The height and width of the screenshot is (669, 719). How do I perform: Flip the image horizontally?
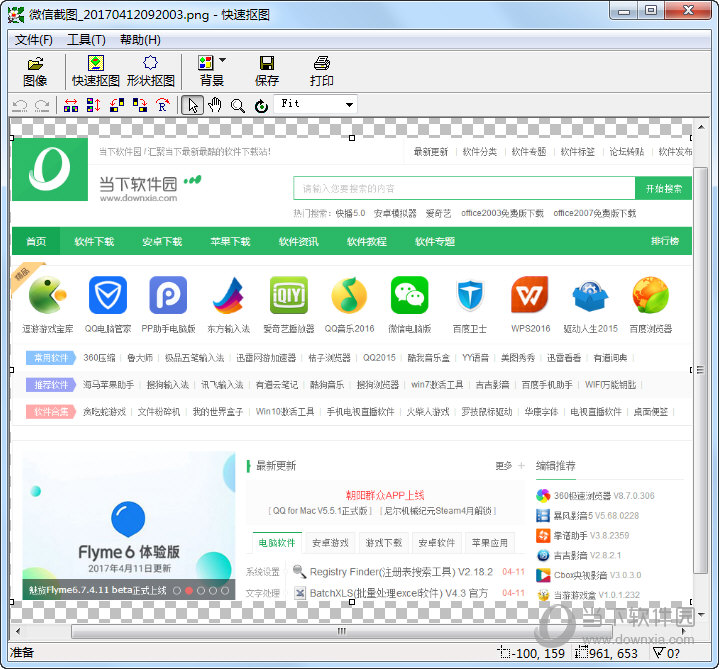click(71, 105)
